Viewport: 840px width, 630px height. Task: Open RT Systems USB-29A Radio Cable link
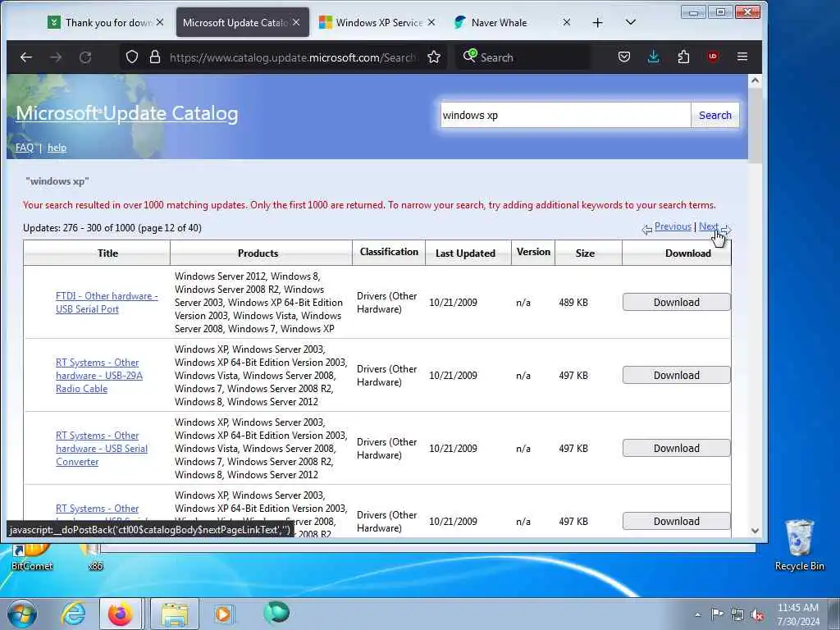99,376
